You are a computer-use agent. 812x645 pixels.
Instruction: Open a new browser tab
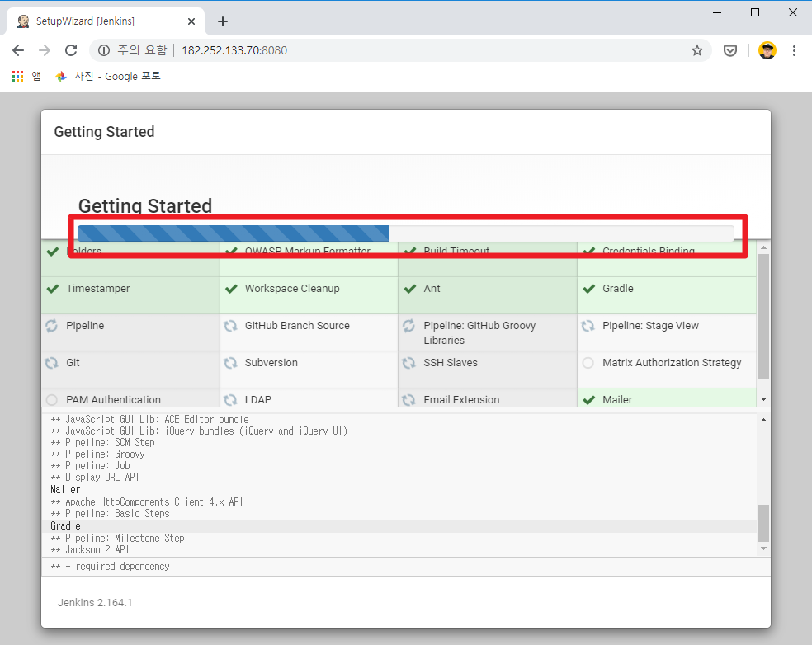[x=223, y=21]
